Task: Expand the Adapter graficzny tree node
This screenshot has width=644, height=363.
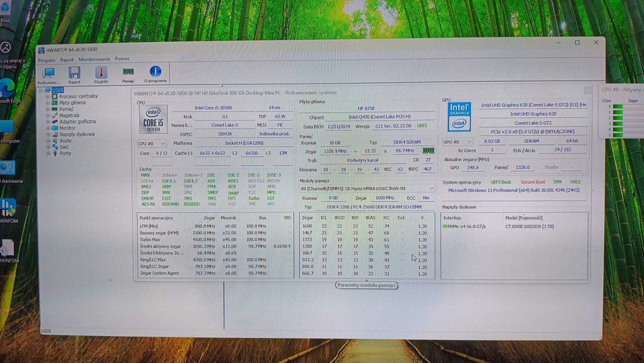Action: coord(48,122)
